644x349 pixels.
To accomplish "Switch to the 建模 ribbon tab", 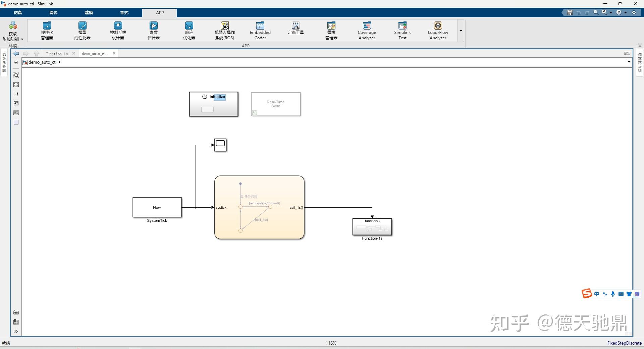I will (x=89, y=12).
